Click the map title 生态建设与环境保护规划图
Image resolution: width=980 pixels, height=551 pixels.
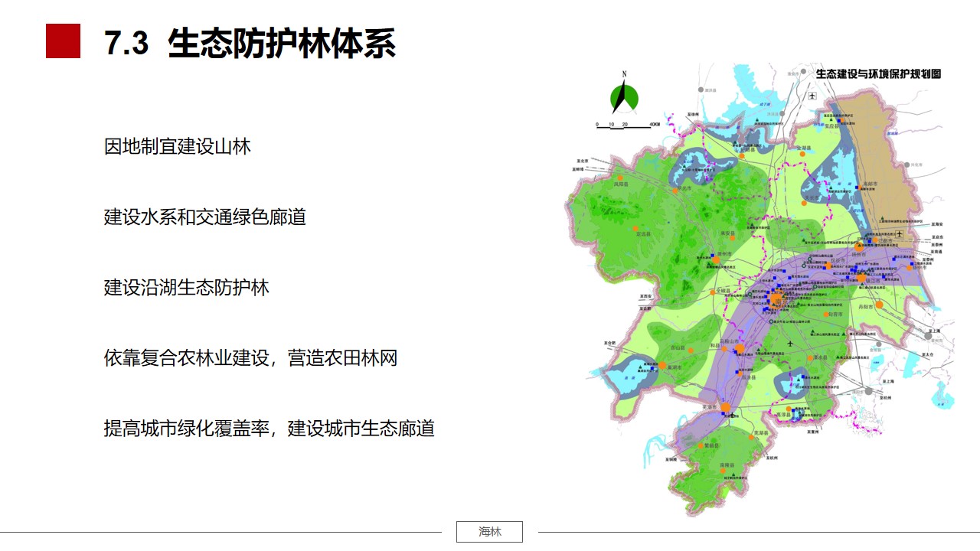click(878, 74)
